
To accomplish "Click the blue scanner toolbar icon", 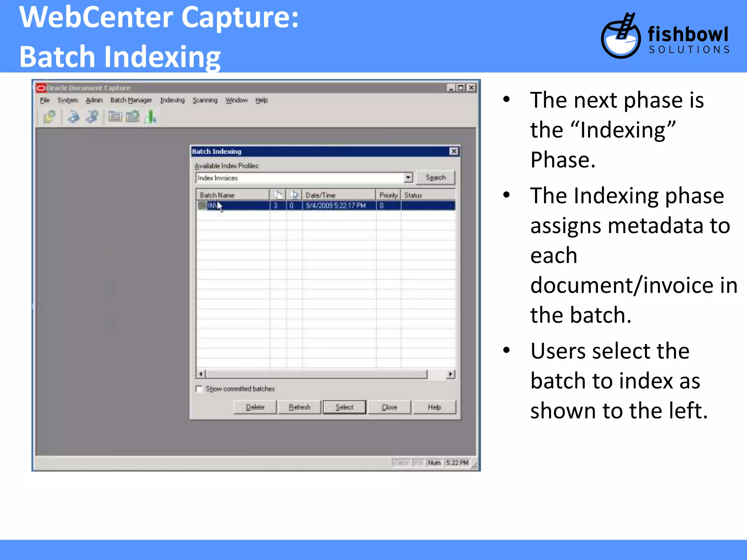I will (x=73, y=117).
